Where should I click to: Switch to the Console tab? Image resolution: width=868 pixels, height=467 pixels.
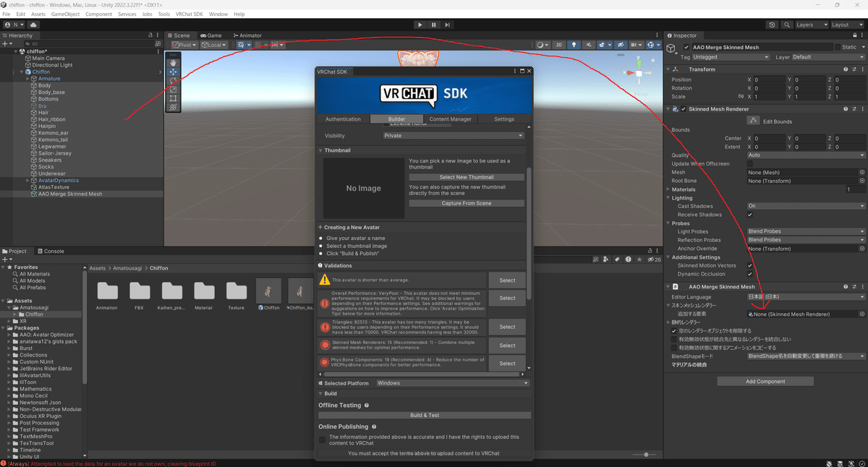51,252
